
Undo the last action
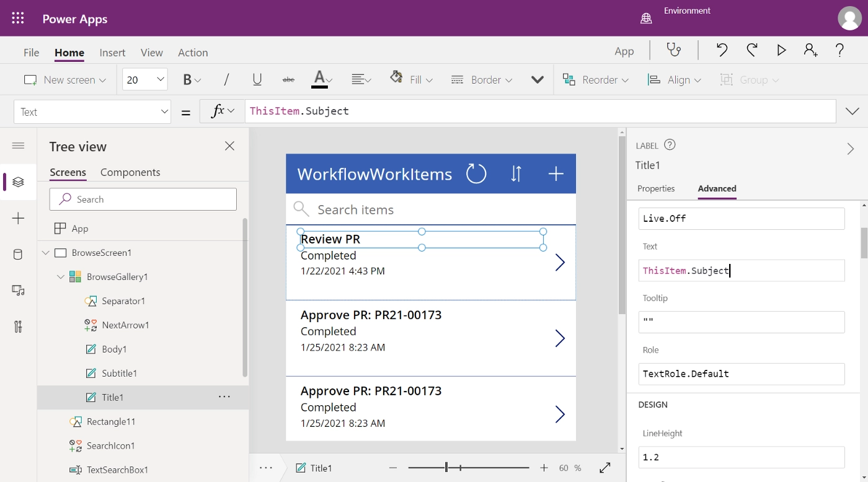click(722, 50)
